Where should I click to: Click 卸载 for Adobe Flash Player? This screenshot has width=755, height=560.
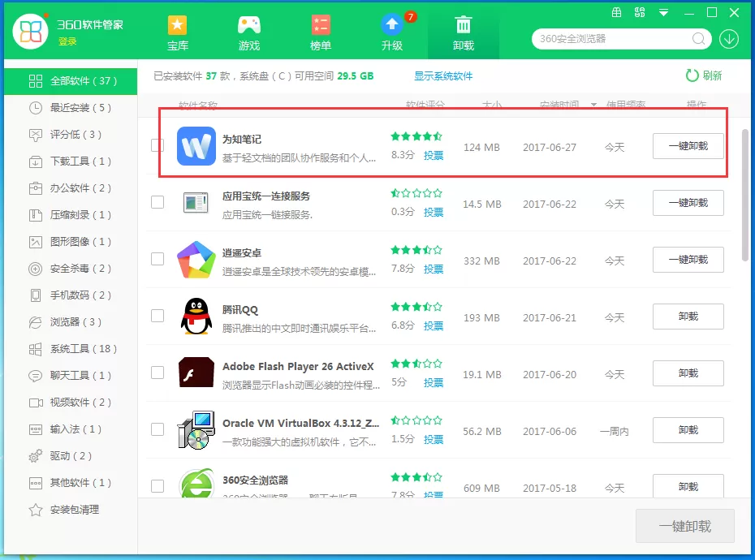(688, 373)
